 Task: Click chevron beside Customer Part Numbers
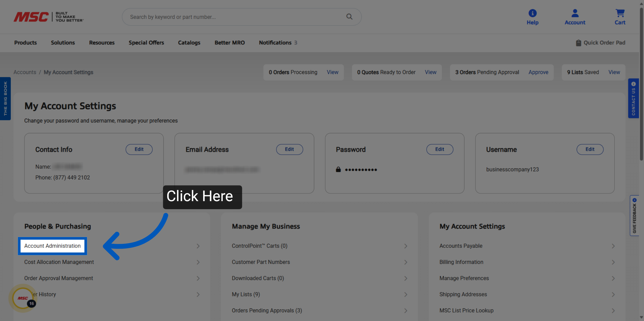(x=406, y=262)
